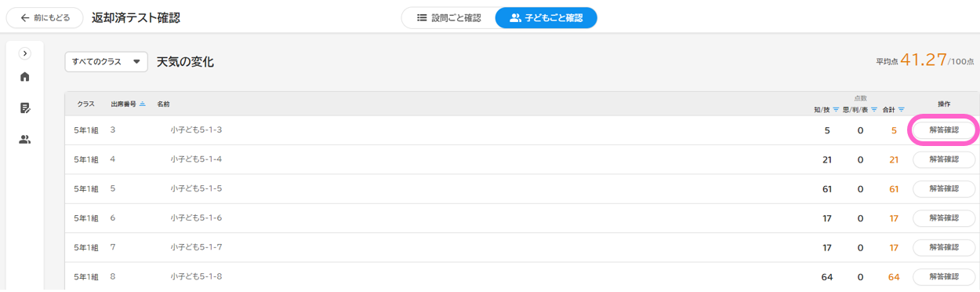
Task: Open 解答確認 for 小子ども5-1-5
Action: [944, 189]
